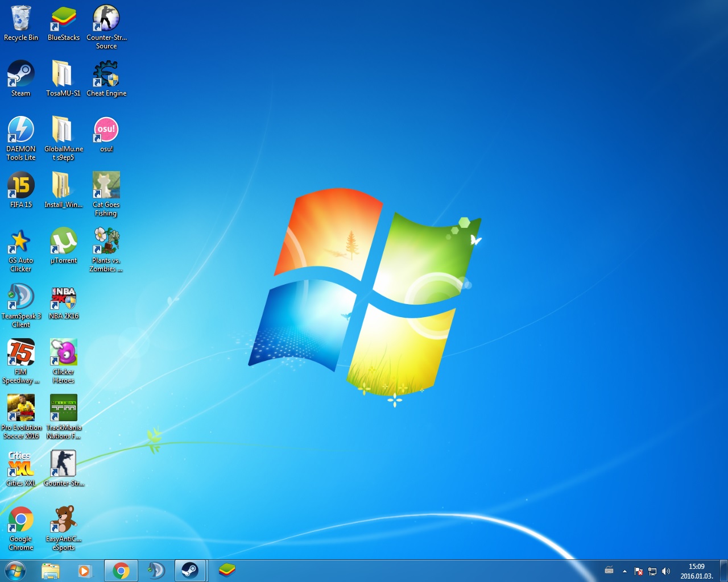Click the Cat Goes Fishing shortcut
The image size is (728, 582).
coord(106,195)
